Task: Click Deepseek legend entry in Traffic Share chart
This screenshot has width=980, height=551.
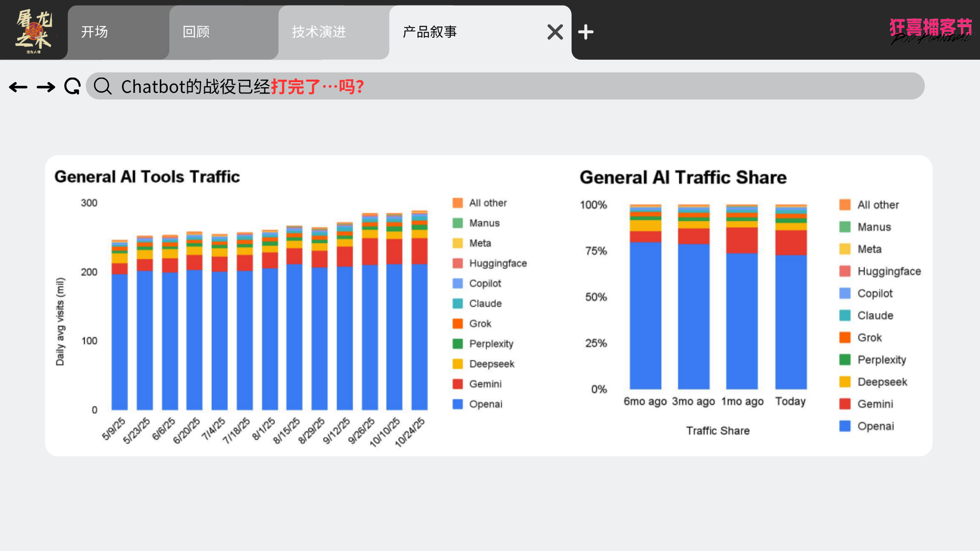Action: [882, 382]
